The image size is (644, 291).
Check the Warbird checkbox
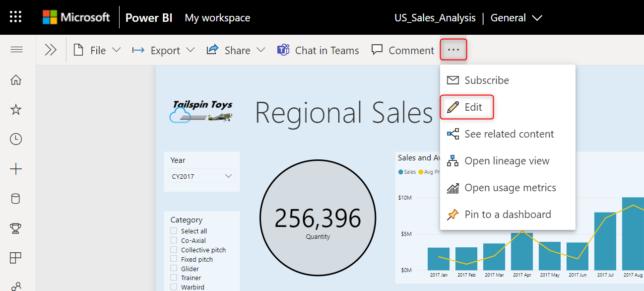(x=173, y=287)
